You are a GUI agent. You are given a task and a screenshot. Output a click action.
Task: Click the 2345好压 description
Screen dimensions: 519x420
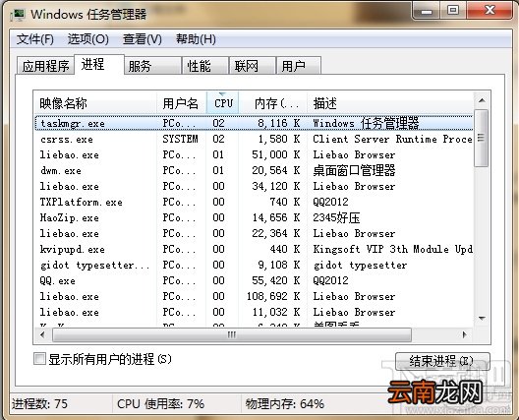click(x=336, y=217)
